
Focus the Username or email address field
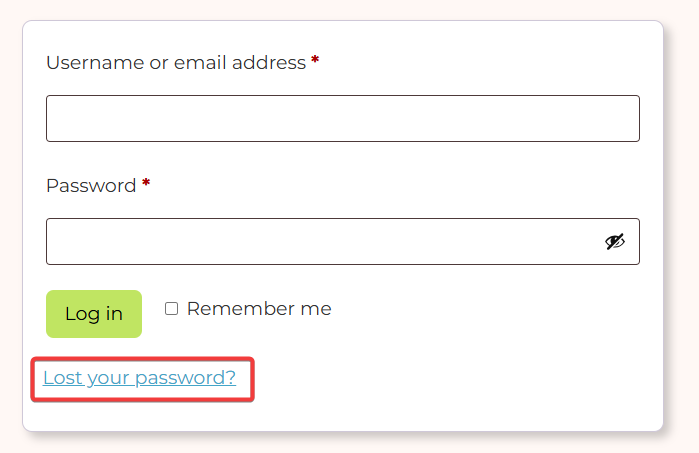[x=342, y=118]
